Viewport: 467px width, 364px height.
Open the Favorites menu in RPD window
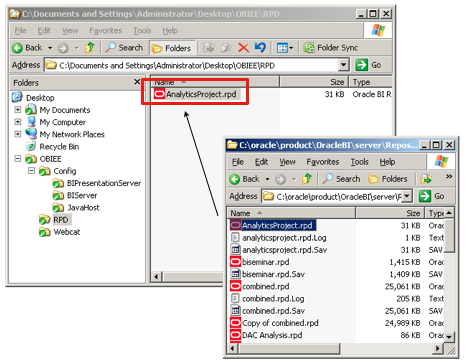[106, 31]
